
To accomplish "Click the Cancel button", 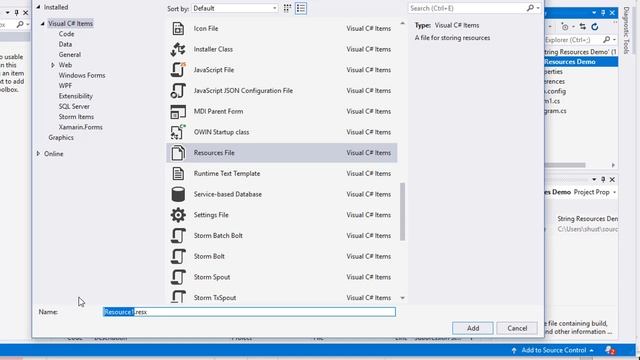I will [x=517, y=328].
